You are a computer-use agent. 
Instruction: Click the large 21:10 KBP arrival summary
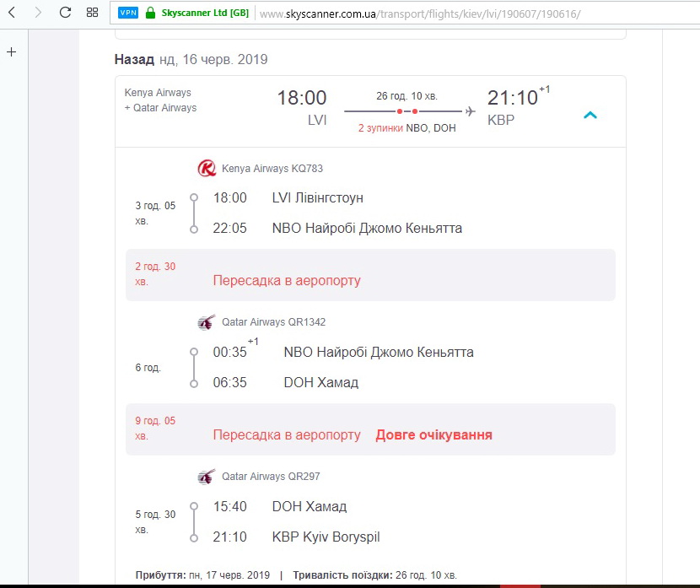pos(518,106)
